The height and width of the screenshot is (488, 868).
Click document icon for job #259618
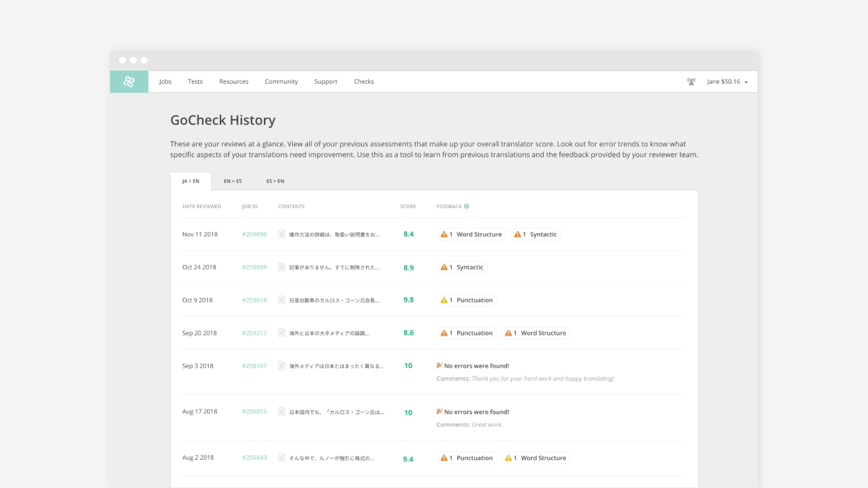282,300
